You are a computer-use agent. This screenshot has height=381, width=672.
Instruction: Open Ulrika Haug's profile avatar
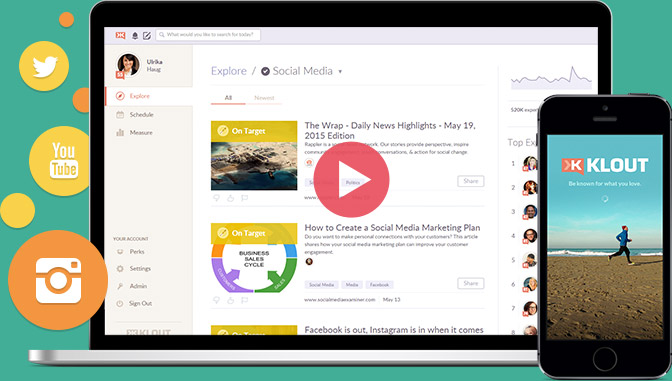click(x=128, y=65)
